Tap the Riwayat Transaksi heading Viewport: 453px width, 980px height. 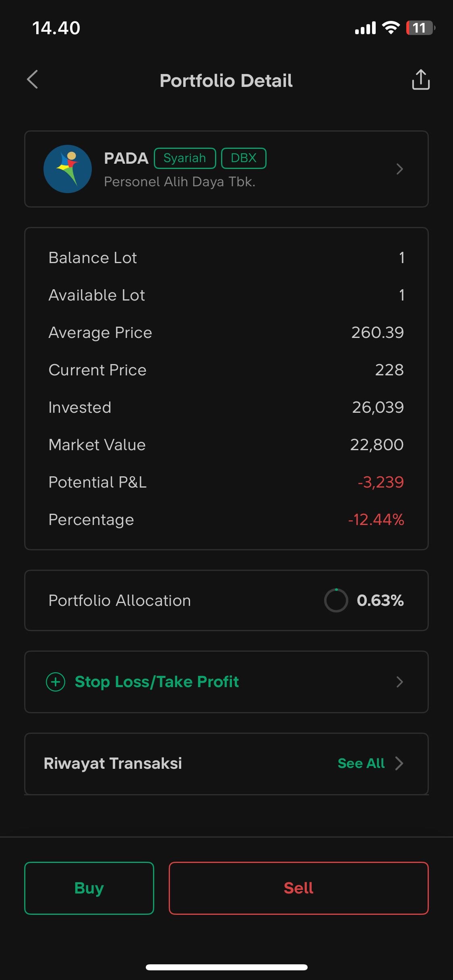coord(113,763)
